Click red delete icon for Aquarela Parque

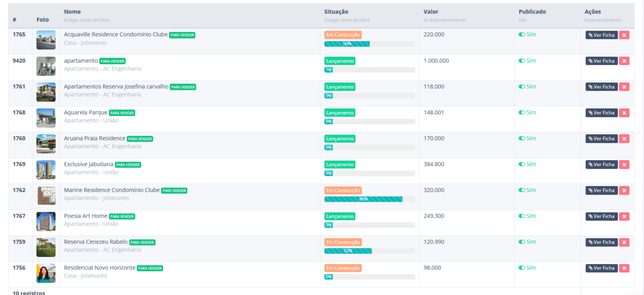point(624,113)
